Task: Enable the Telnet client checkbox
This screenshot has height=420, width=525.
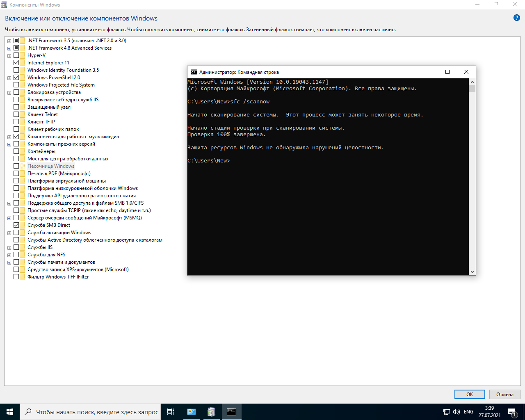Action: point(16,114)
